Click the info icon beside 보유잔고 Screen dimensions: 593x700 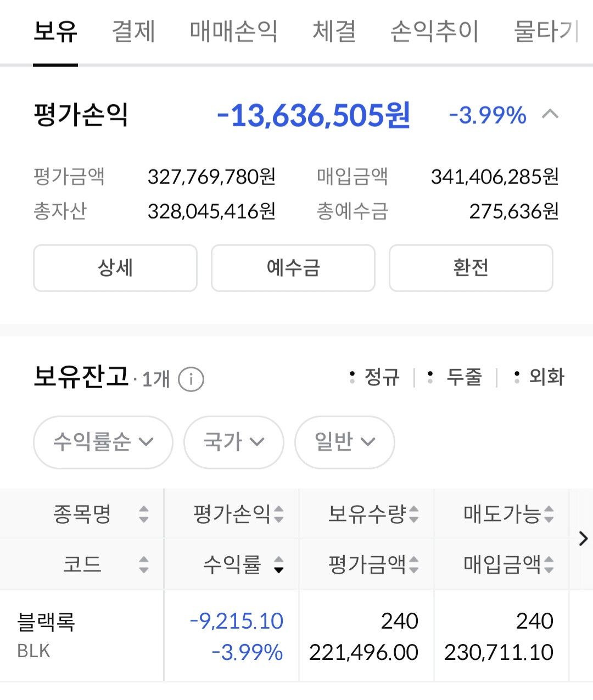(191, 379)
